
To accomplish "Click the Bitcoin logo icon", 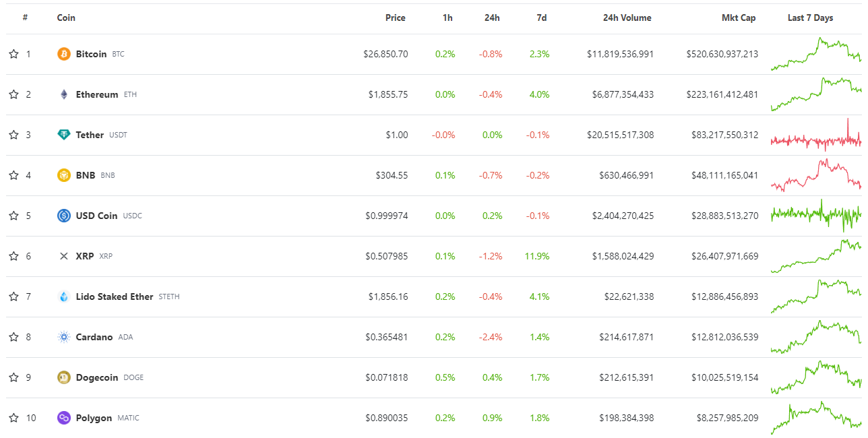I will [64, 54].
